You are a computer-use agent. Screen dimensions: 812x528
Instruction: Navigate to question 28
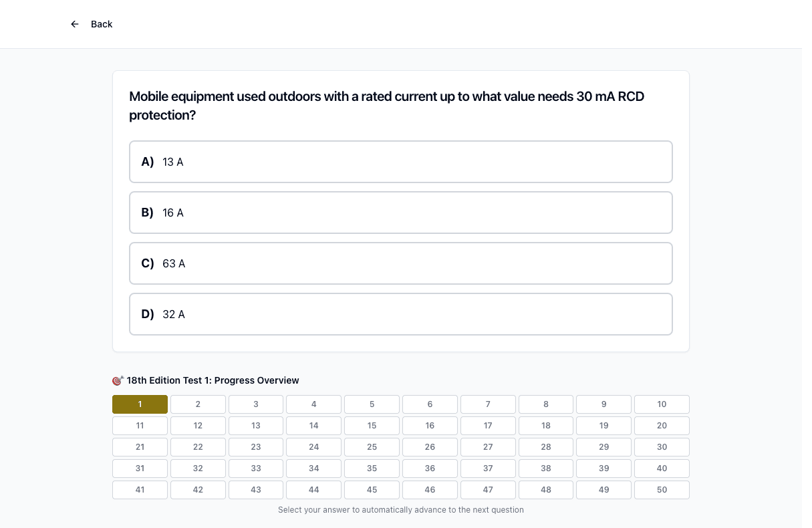coord(546,447)
